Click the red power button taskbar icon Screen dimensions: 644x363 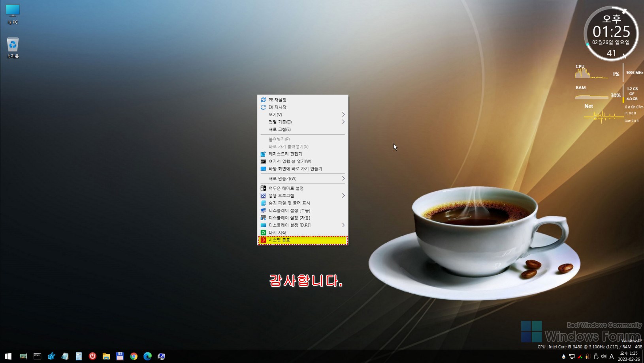(92, 356)
